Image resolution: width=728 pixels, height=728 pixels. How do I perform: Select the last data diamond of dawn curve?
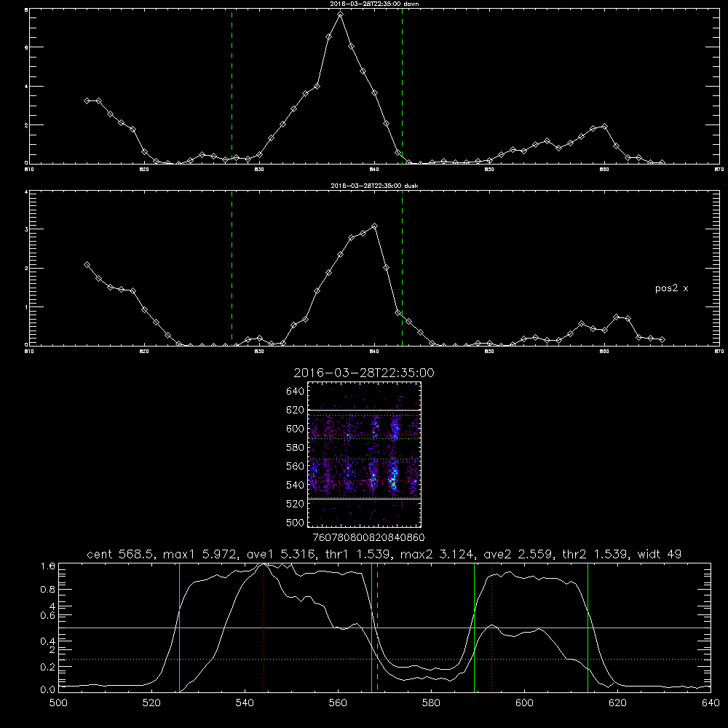pyautogui.click(x=662, y=162)
